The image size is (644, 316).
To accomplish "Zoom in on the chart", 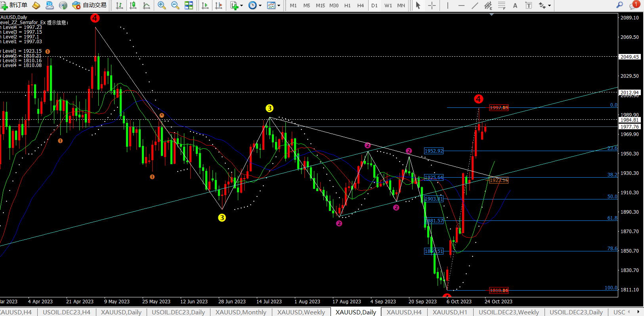I will pos(162,5).
